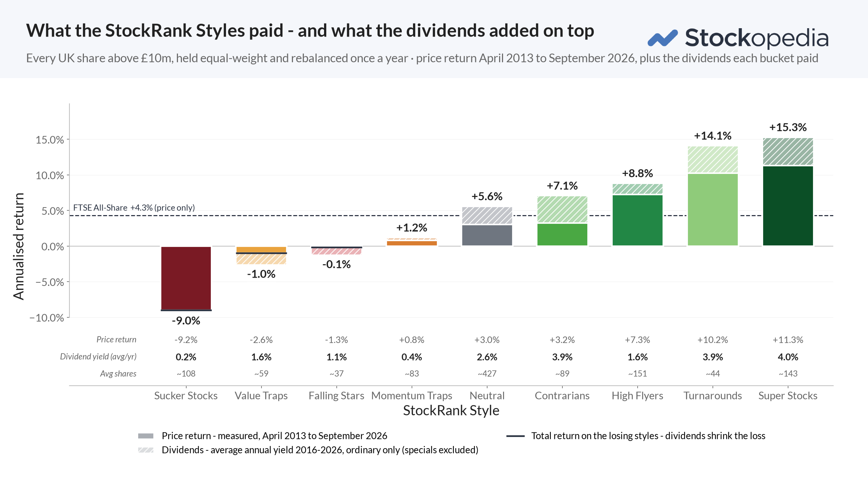
Task: Click the 'Super Stocks' axis label
Action: tap(788, 396)
